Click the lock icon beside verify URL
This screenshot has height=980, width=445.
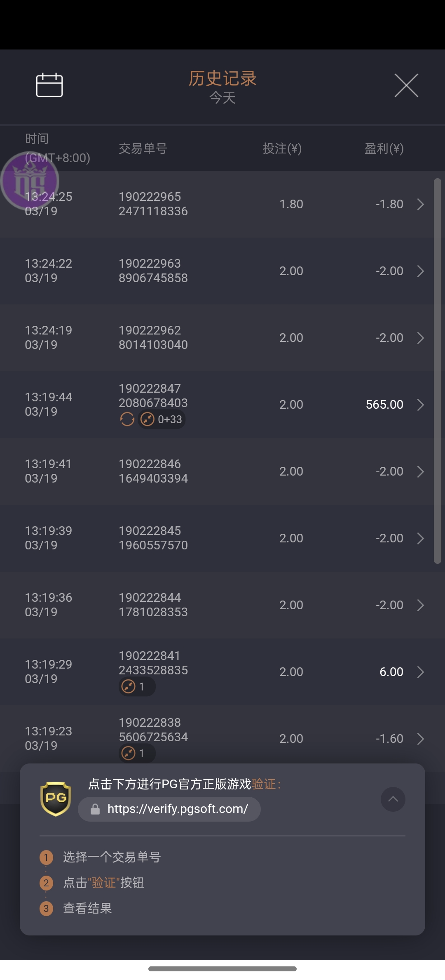click(95, 809)
